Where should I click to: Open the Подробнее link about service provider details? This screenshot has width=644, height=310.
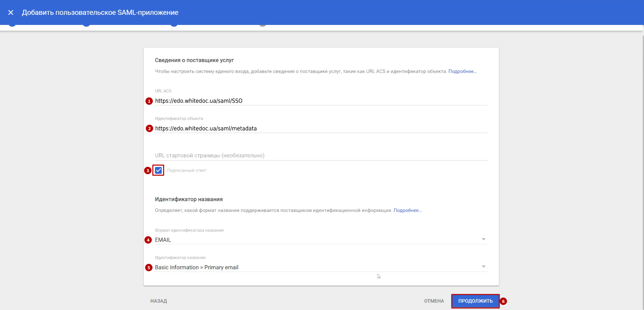(x=462, y=71)
